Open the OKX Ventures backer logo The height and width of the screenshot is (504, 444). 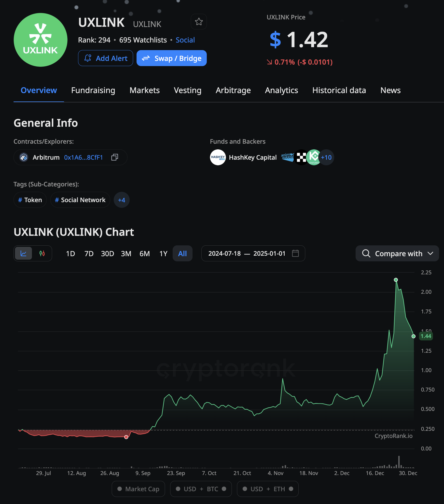301,157
